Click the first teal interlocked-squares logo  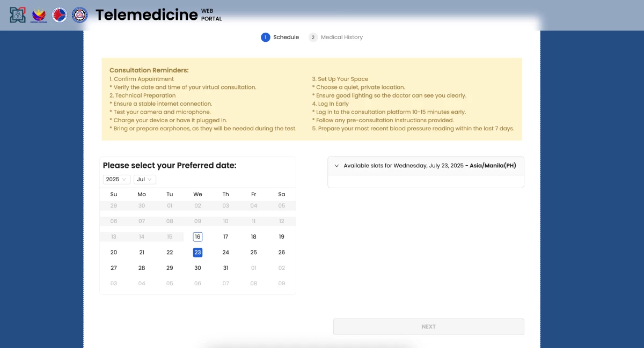[x=18, y=15]
